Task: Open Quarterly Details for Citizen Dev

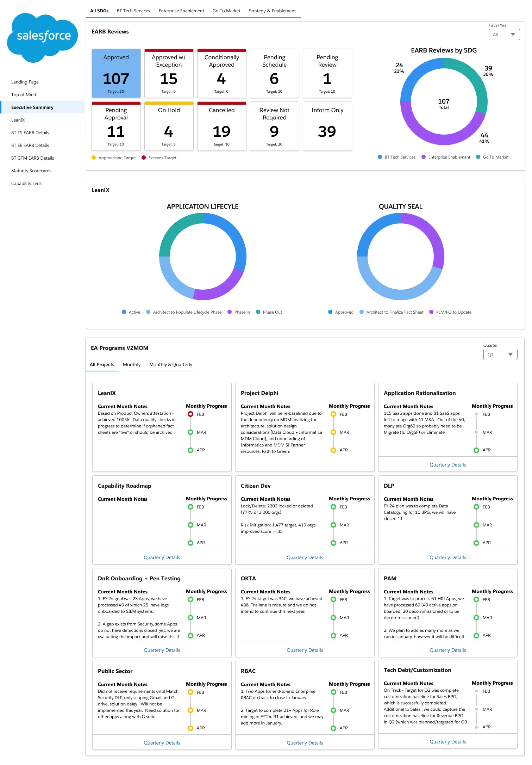Action: (x=305, y=557)
